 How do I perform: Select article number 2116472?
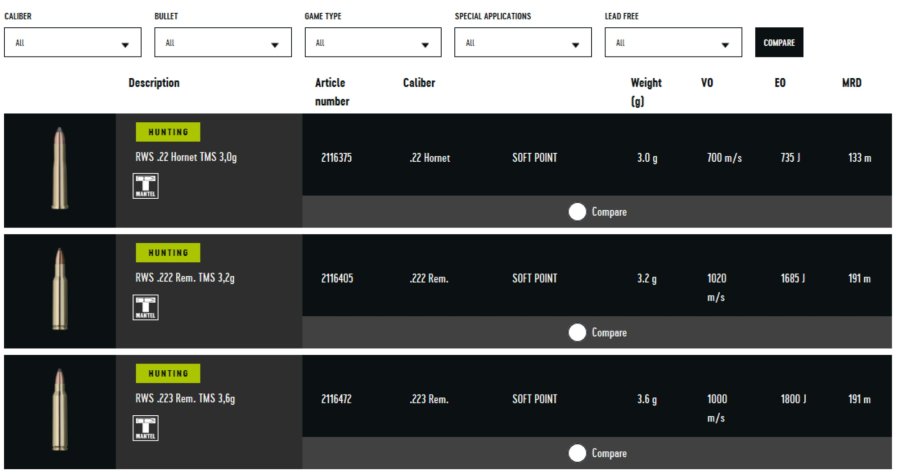[x=336, y=399]
